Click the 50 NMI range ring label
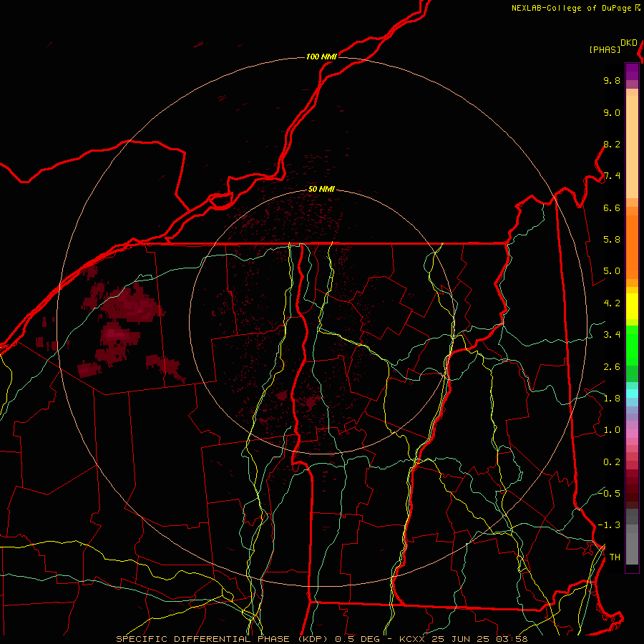Viewport: 644px width, 644px height. click(x=321, y=189)
